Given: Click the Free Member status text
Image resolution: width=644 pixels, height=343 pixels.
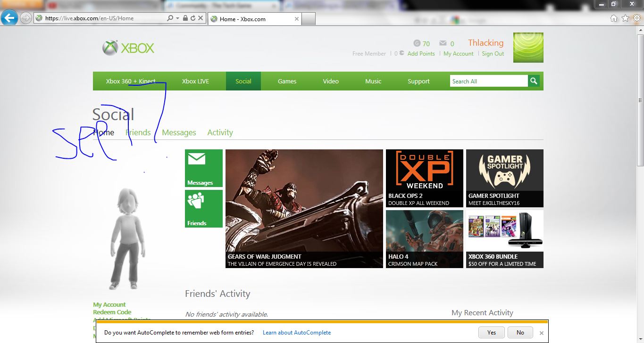Looking at the screenshot, I should click(369, 54).
